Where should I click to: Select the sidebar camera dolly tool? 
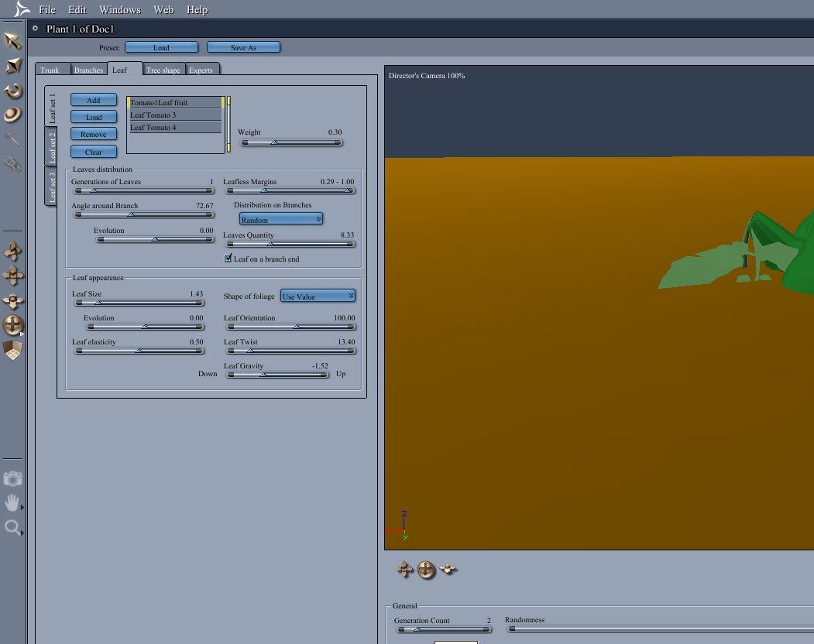(13, 251)
